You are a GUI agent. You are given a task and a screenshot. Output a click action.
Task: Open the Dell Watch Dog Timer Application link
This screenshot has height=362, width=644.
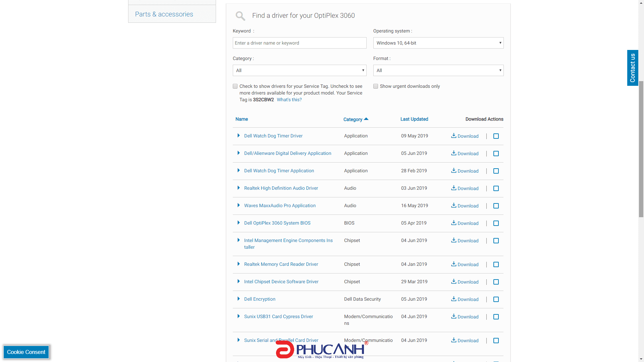point(279,171)
